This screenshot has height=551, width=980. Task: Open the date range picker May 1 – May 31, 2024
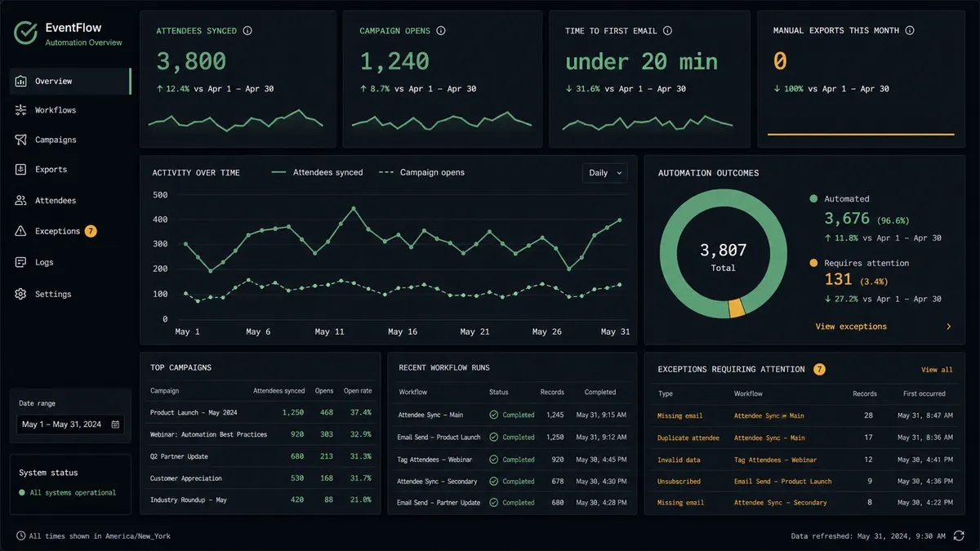71,424
